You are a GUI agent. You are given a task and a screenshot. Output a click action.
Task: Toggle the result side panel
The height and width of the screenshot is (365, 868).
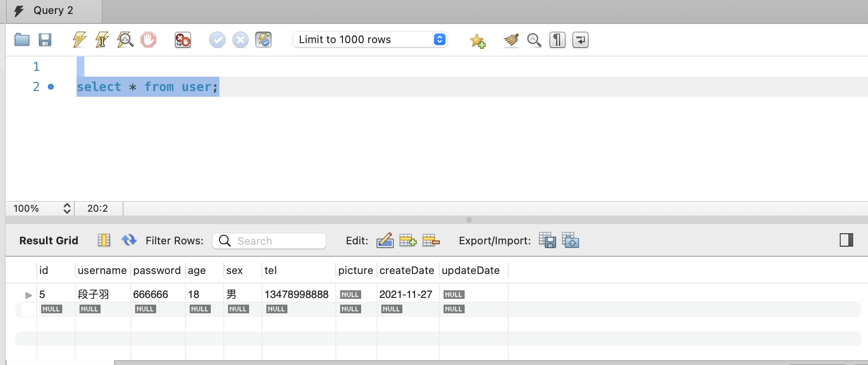point(846,240)
